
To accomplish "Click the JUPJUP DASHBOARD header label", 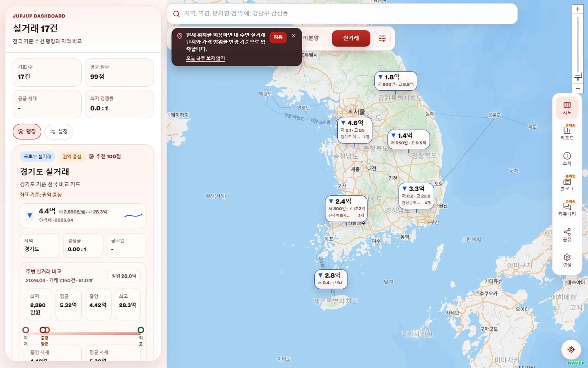I will click(x=39, y=16).
